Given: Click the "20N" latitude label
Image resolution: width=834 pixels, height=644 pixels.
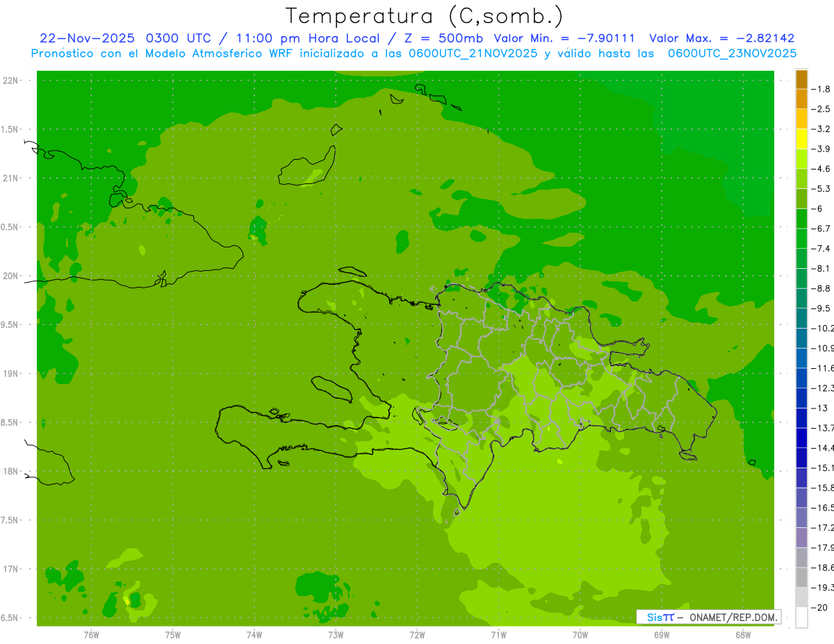Looking at the screenshot, I should click(x=11, y=276).
